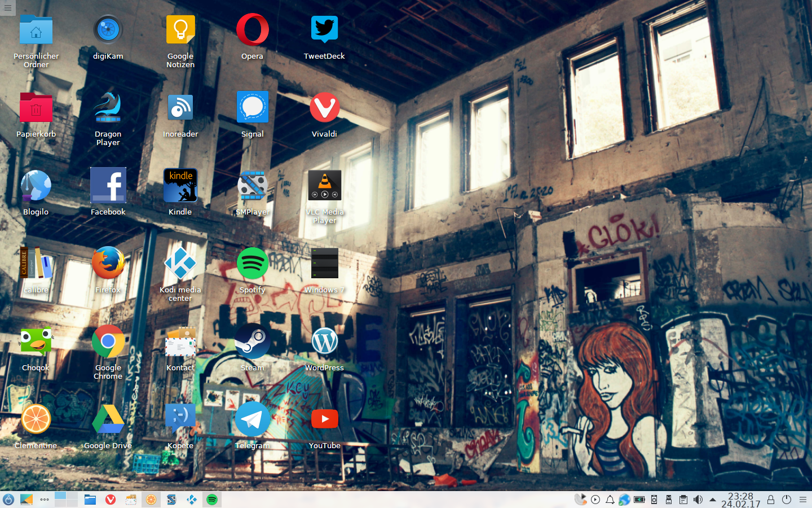Click the power leave button in panel
Image resolution: width=812 pixels, height=508 pixels.
point(787,500)
